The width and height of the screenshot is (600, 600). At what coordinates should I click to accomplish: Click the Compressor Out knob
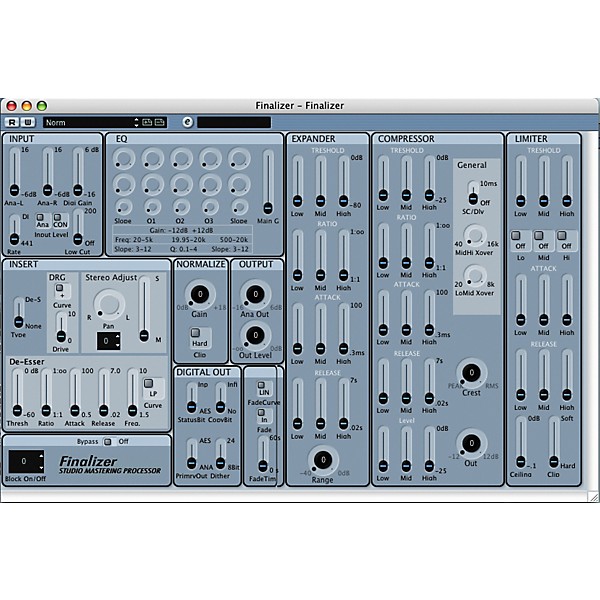(x=471, y=443)
